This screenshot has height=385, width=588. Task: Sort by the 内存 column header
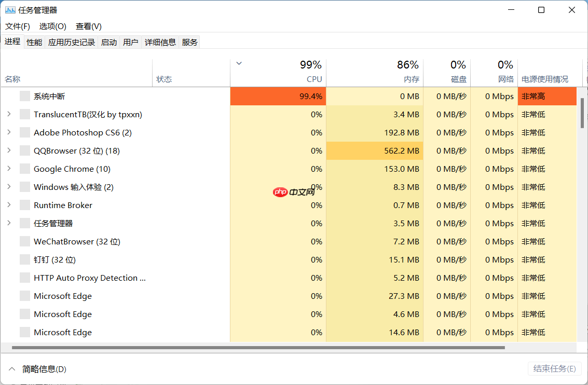pos(375,73)
